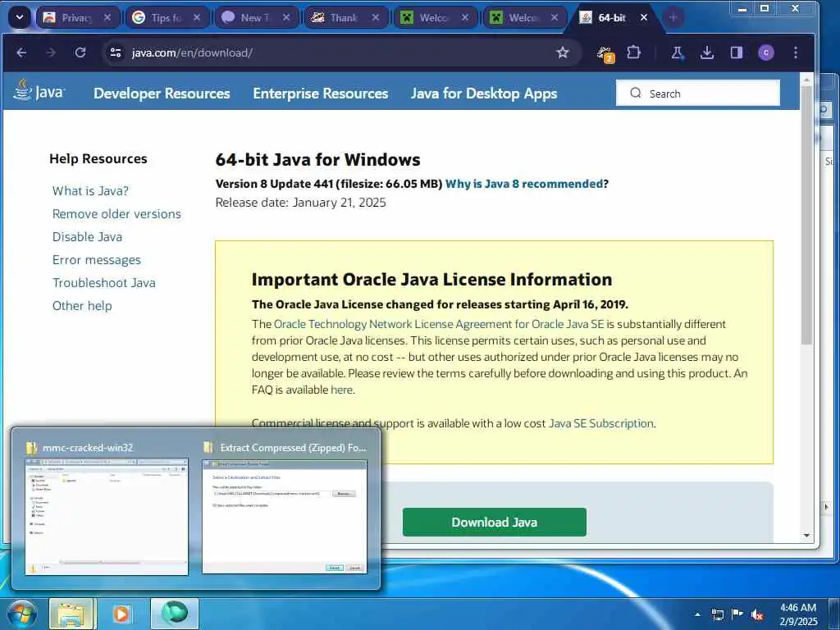840x630 pixels.
Task: Open Error messages link
Action: 97,260
